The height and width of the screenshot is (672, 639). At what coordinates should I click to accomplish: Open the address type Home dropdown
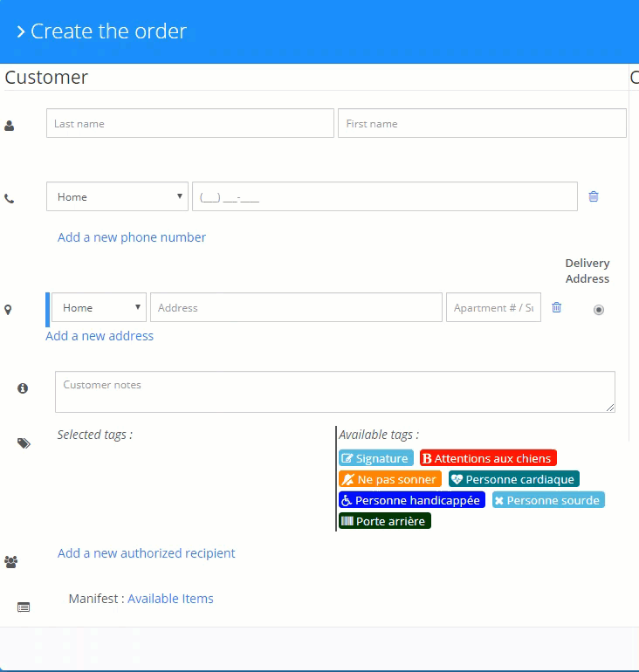[x=99, y=308]
